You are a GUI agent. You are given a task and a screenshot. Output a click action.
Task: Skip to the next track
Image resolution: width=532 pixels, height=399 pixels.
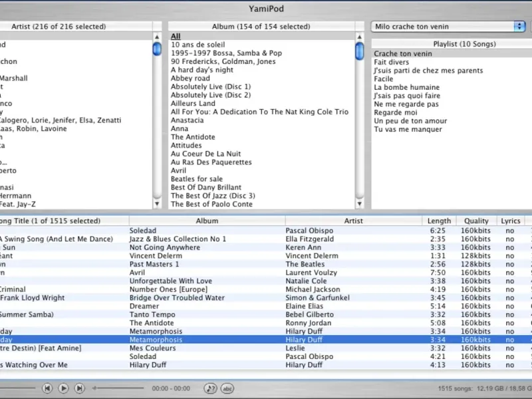click(79, 388)
